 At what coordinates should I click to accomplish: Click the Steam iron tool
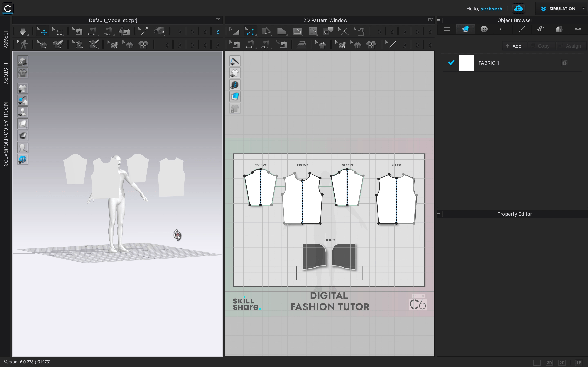coord(302,44)
